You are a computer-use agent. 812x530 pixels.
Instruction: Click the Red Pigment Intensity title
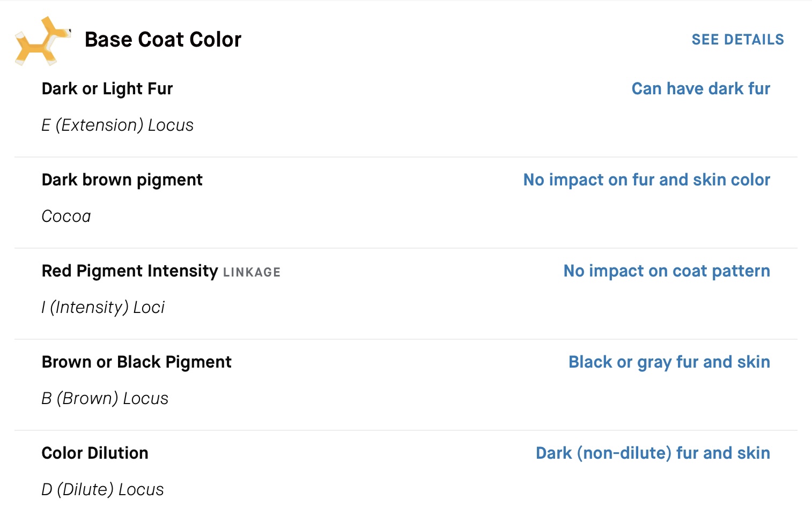pos(130,271)
